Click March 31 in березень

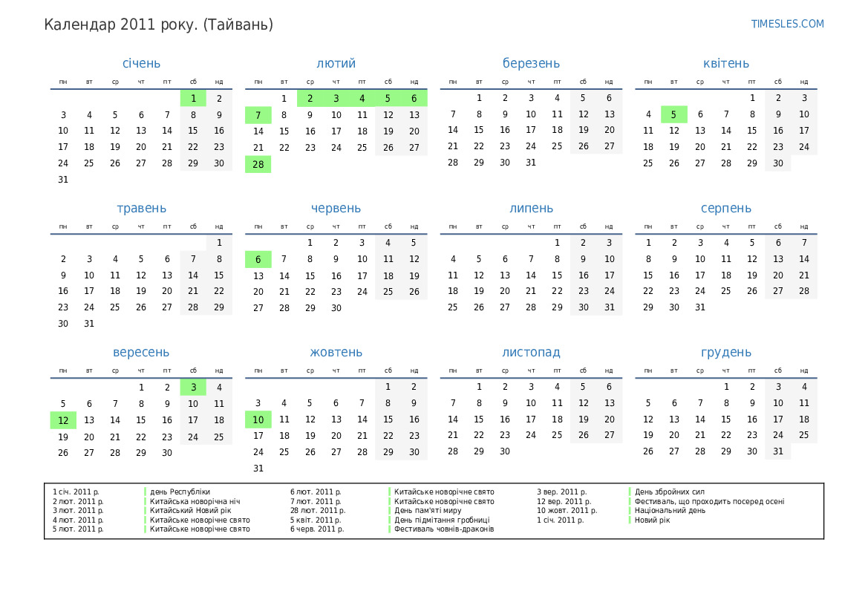point(531,163)
